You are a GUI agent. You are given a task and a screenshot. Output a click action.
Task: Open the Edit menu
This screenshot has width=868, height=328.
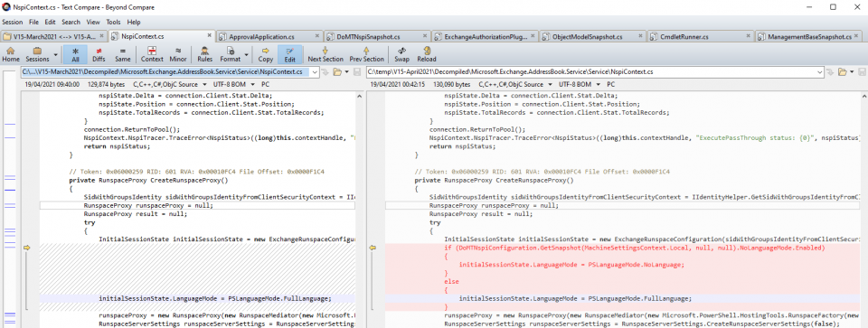pos(51,22)
